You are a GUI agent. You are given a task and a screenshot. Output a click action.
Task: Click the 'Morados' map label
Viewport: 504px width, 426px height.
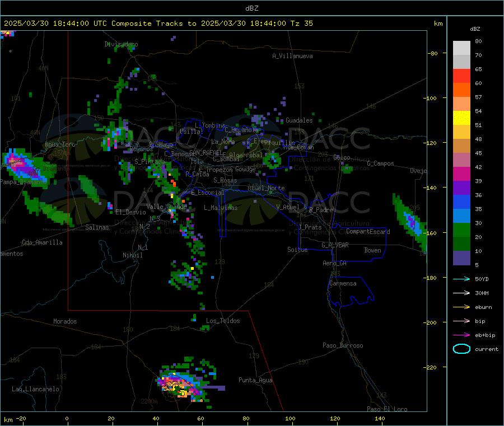click(x=65, y=321)
